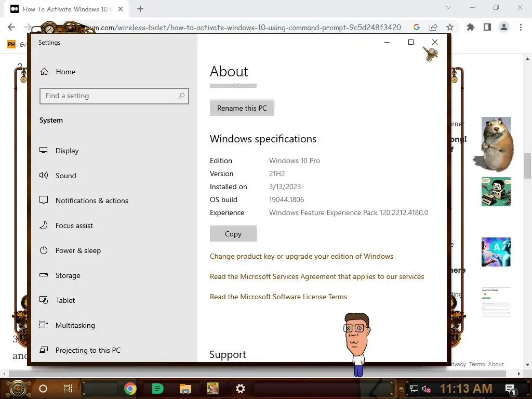Select the How To Activate Windows 10 tab
Screen dimensions: 532x399
click(66, 9)
